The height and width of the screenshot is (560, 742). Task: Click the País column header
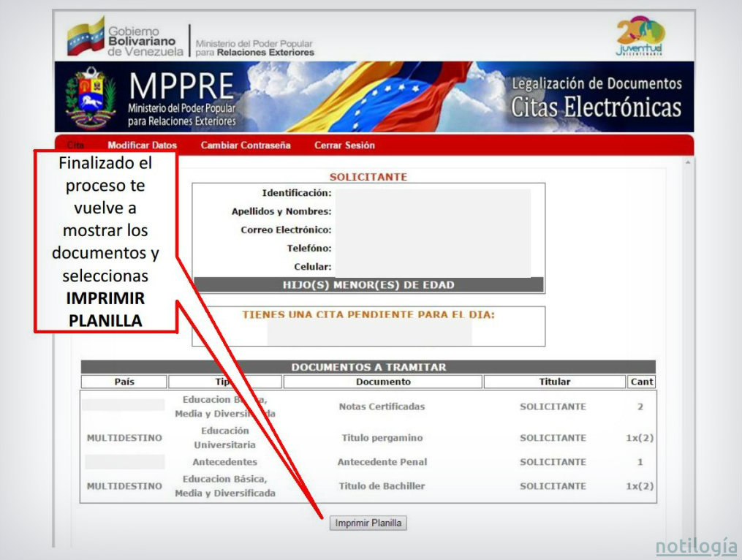(124, 382)
